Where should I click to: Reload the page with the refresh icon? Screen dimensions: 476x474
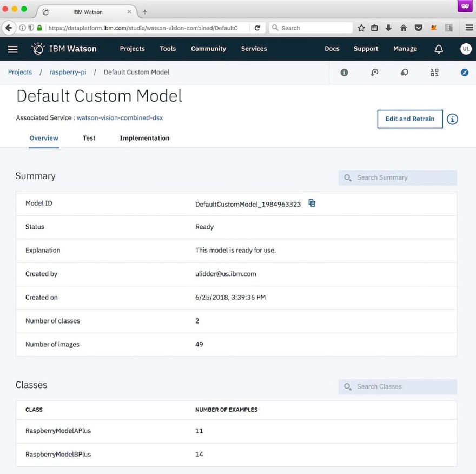click(257, 28)
